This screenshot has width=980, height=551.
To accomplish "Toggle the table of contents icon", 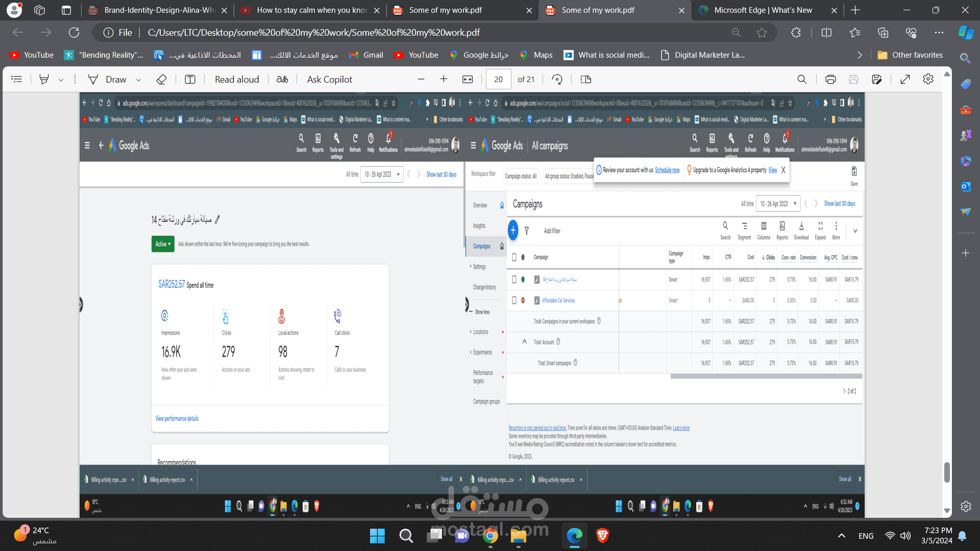I will click(x=17, y=79).
